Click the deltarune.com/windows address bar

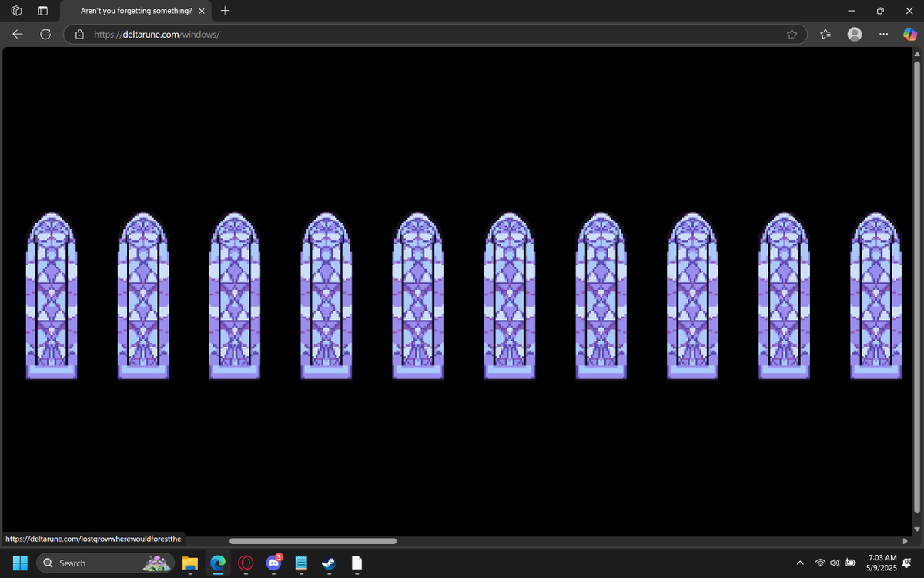[435, 34]
